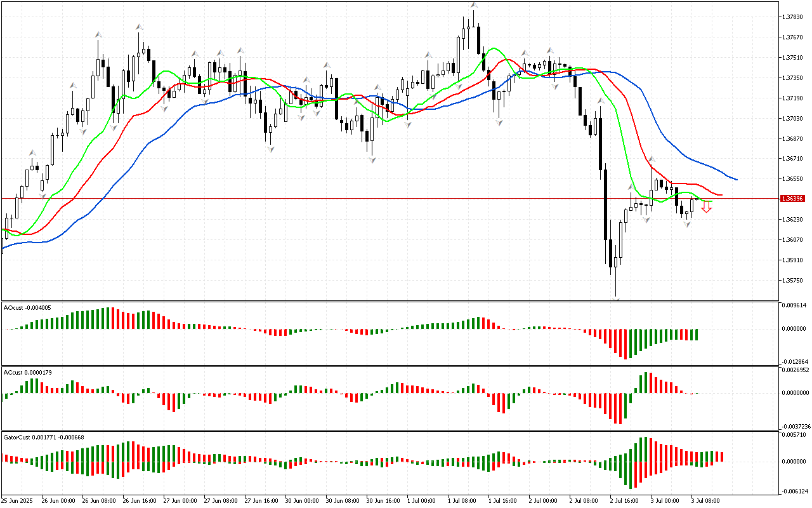The height and width of the screenshot is (508, 812).
Task: Click the 1.37830 price scale label
Action: 793,17
